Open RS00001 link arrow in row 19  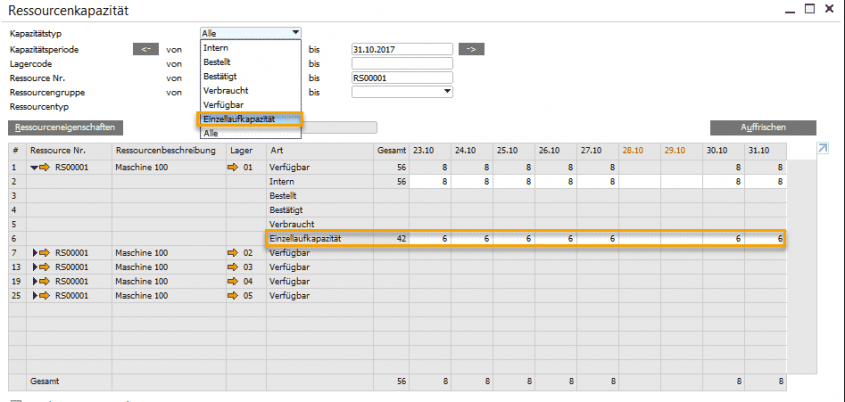click(x=44, y=281)
